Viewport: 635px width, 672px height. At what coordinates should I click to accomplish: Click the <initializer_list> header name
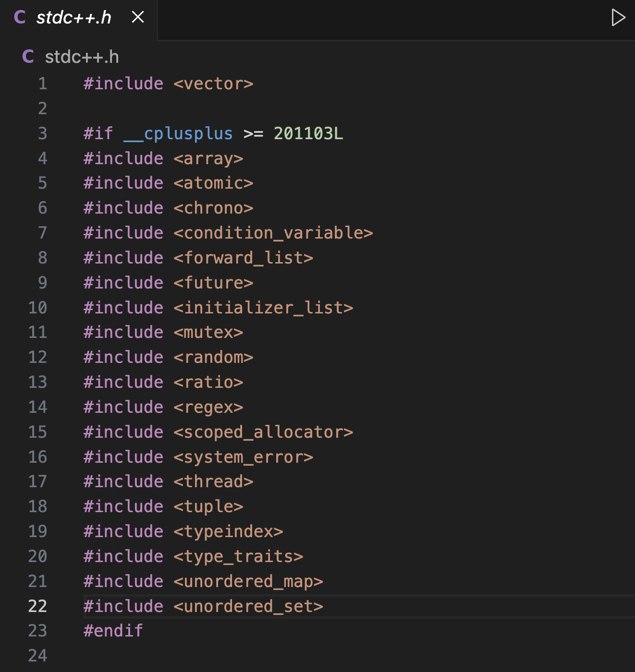(263, 308)
